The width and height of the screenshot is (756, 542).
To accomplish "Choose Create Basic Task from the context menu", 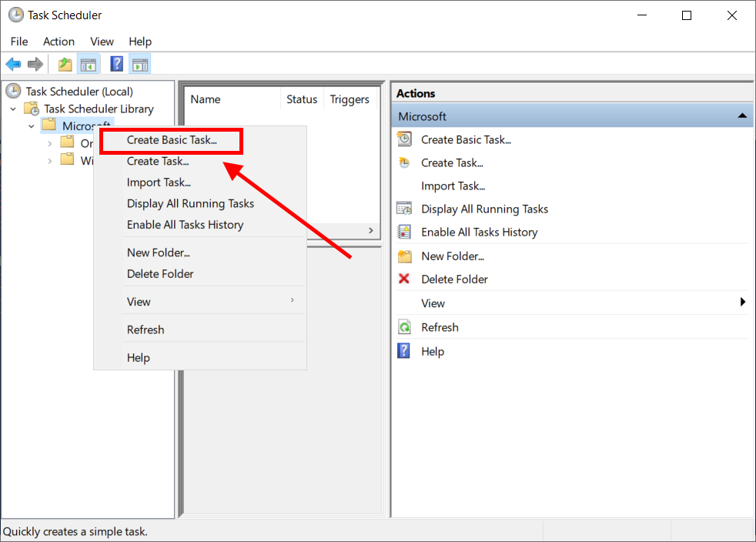I will click(x=170, y=140).
